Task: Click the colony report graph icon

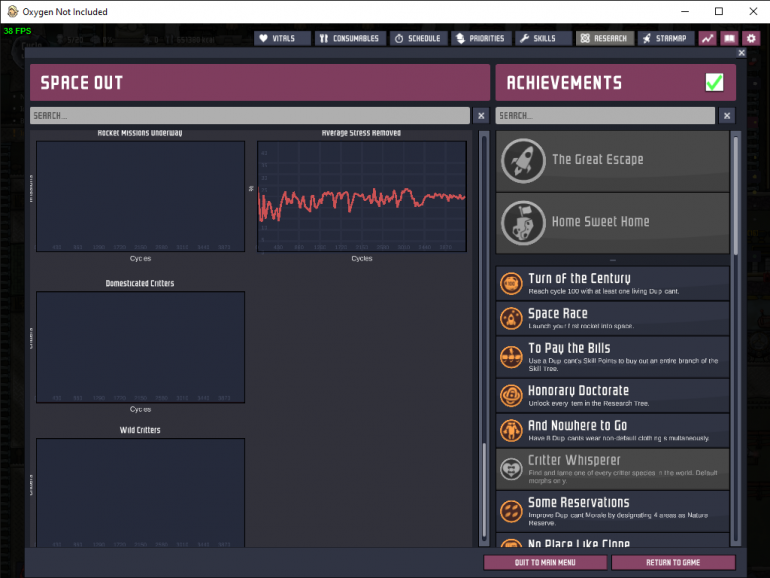Action: tap(707, 38)
